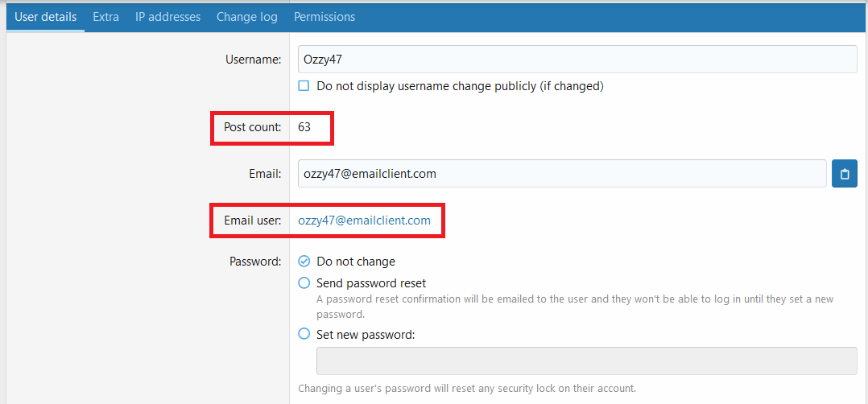Switch to the User details tab
The width and height of the screenshot is (868, 404).
46,17
